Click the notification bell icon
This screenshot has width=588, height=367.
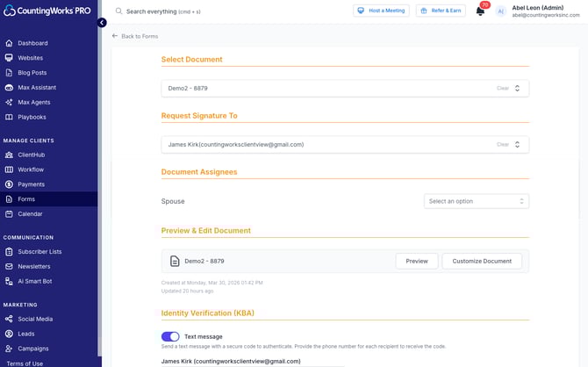coord(480,11)
